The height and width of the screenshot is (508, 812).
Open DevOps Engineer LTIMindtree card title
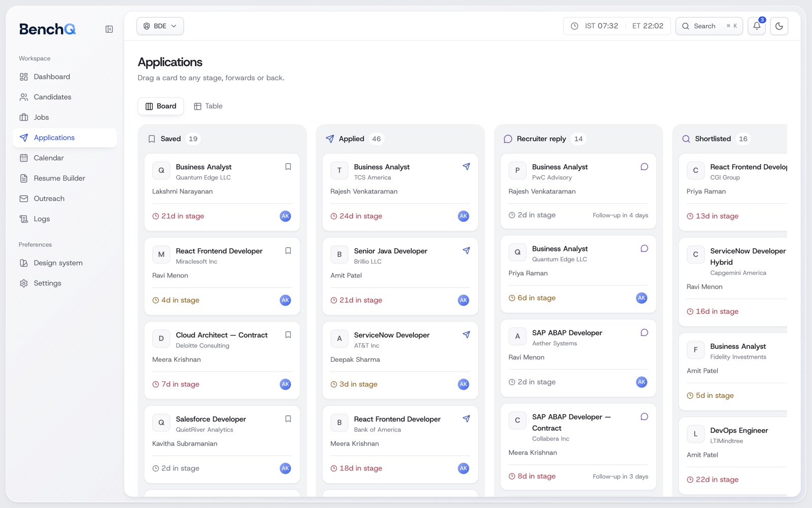(x=739, y=430)
